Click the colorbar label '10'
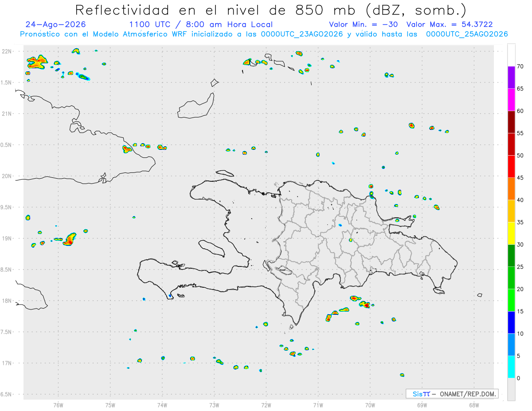 (x=520, y=333)
